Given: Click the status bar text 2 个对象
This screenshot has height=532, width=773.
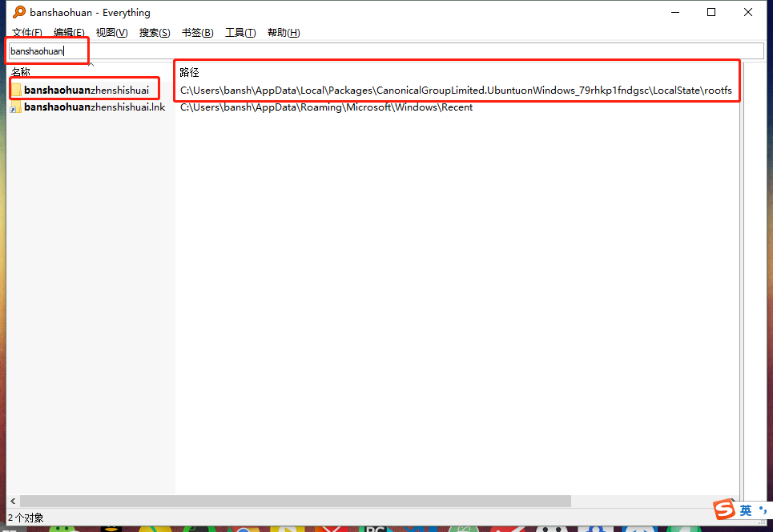Looking at the screenshot, I should click(x=26, y=518).
